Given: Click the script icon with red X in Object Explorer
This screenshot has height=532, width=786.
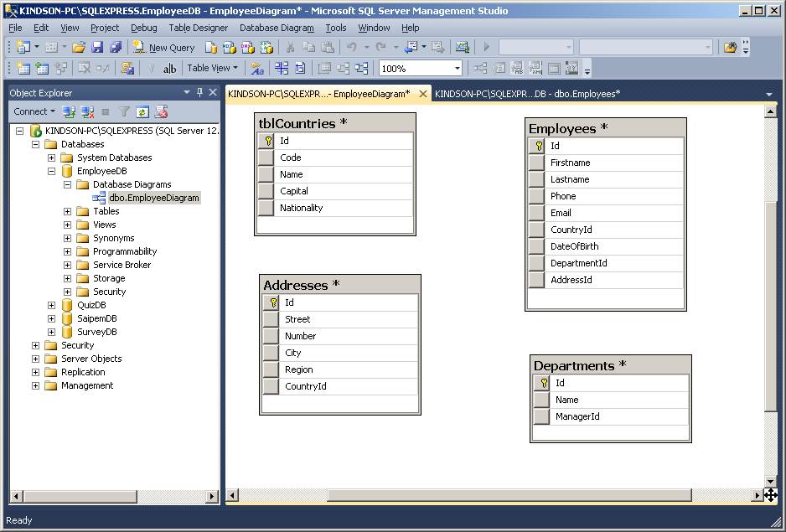Looking at the screenshot, I should pos(161,111).
